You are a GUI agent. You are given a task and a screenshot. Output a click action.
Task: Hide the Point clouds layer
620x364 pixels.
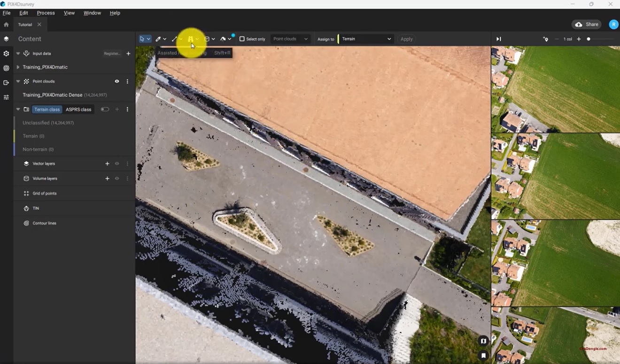coord(117,81)
